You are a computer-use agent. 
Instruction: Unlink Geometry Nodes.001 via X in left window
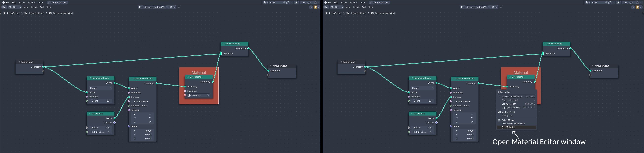174,7
